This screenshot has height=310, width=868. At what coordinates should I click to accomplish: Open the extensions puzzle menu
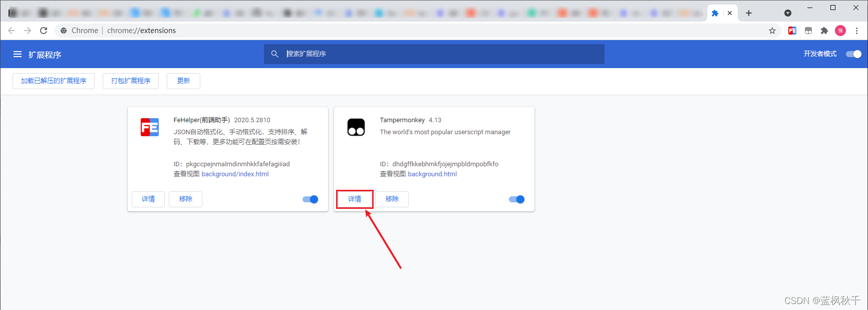824,31
